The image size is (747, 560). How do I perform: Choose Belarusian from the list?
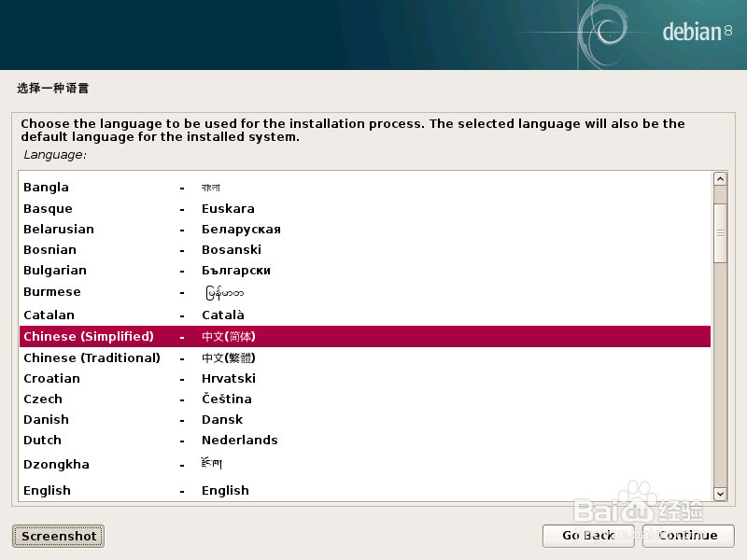(365, 229)
